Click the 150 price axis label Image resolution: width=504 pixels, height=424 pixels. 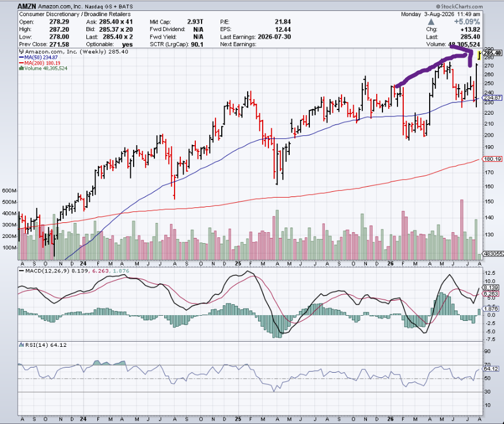coord(489,202)
